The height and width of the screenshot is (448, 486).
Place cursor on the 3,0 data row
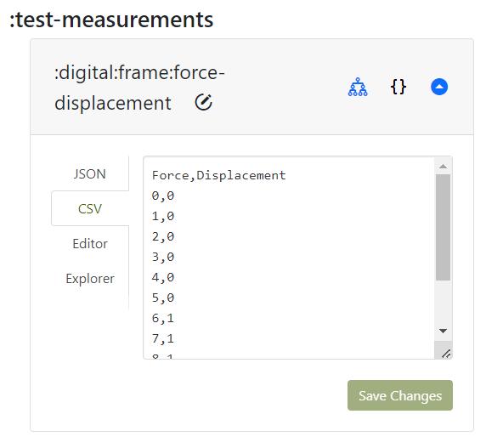click(x=163, y=257)
